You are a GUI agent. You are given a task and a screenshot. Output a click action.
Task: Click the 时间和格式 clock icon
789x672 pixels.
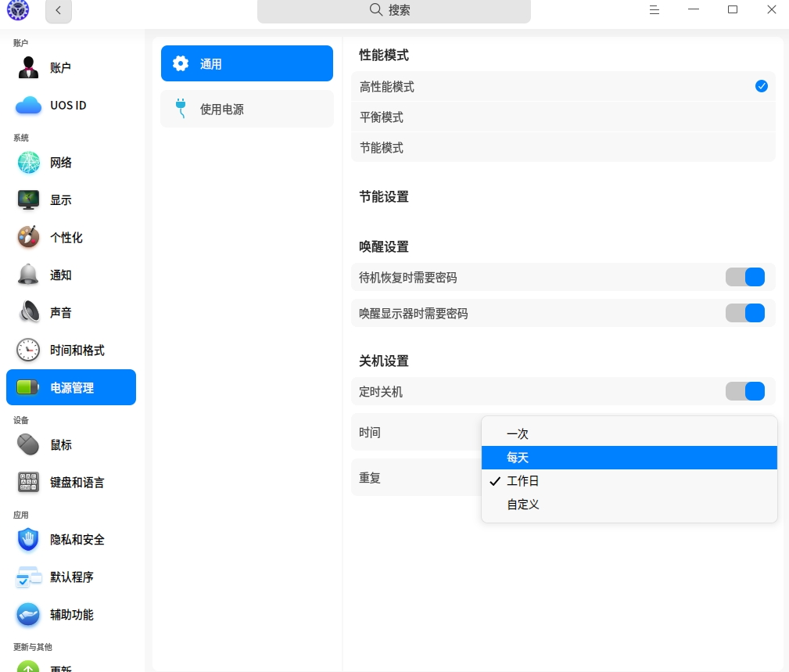pyautogui.click(x=28, y=350)
